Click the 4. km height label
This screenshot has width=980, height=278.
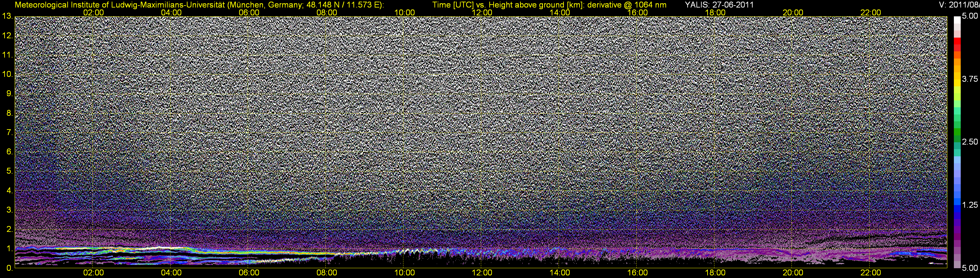(x=9, y=190)
